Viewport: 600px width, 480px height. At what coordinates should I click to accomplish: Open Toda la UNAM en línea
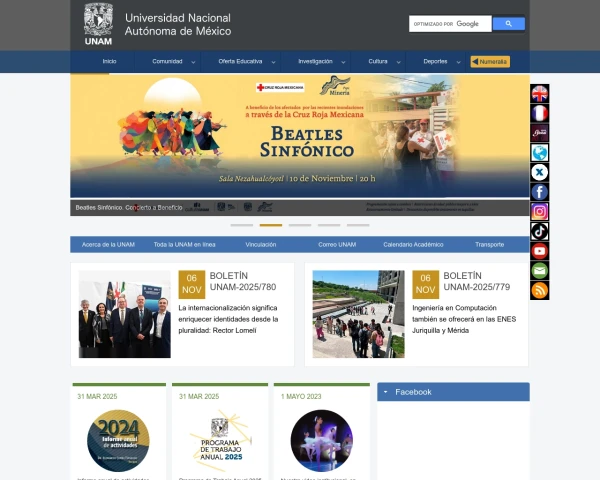click(x=184, y=245)
